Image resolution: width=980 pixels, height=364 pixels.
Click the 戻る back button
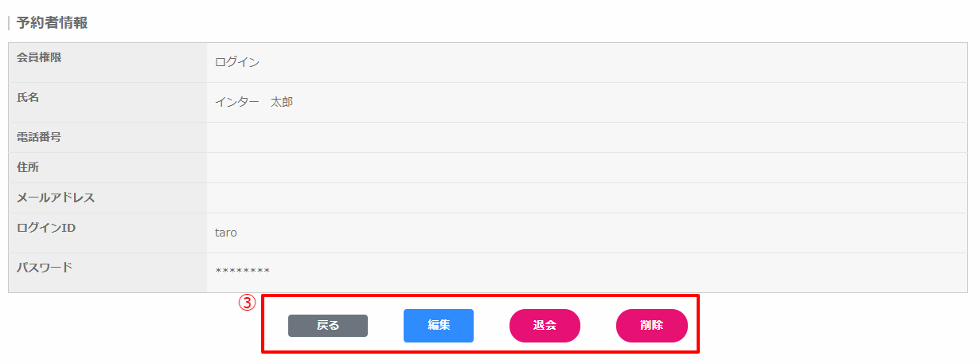point(327,326)
